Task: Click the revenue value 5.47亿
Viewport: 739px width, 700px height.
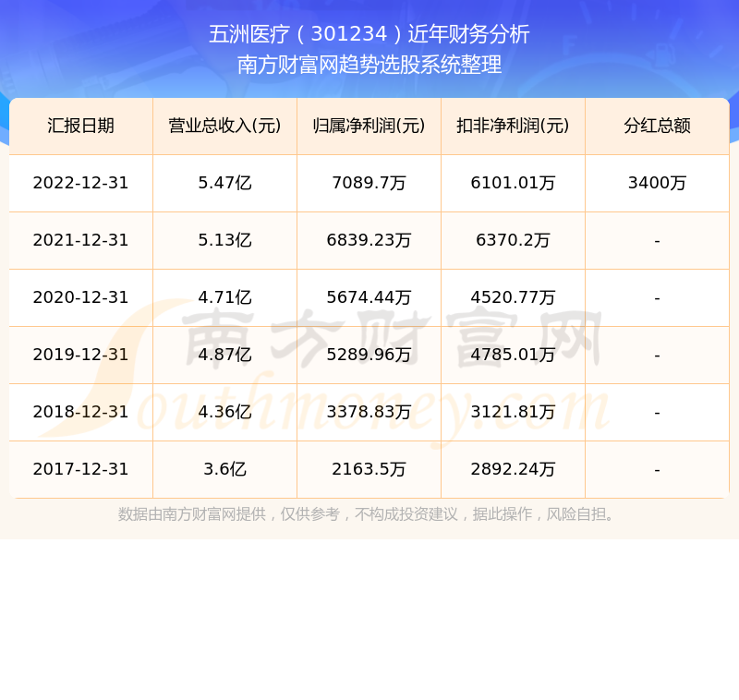Action: pyautogui.click(x=224, y=183)
